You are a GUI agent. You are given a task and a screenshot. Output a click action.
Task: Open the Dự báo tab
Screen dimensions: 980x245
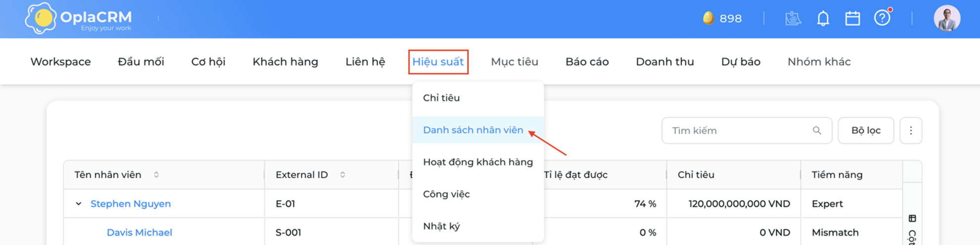point(741,62)
